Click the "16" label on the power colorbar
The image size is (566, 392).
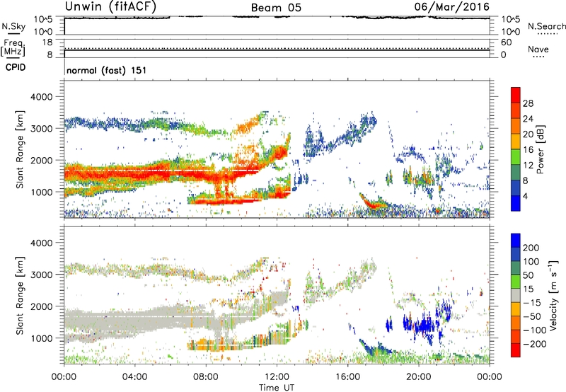(528, 150)
